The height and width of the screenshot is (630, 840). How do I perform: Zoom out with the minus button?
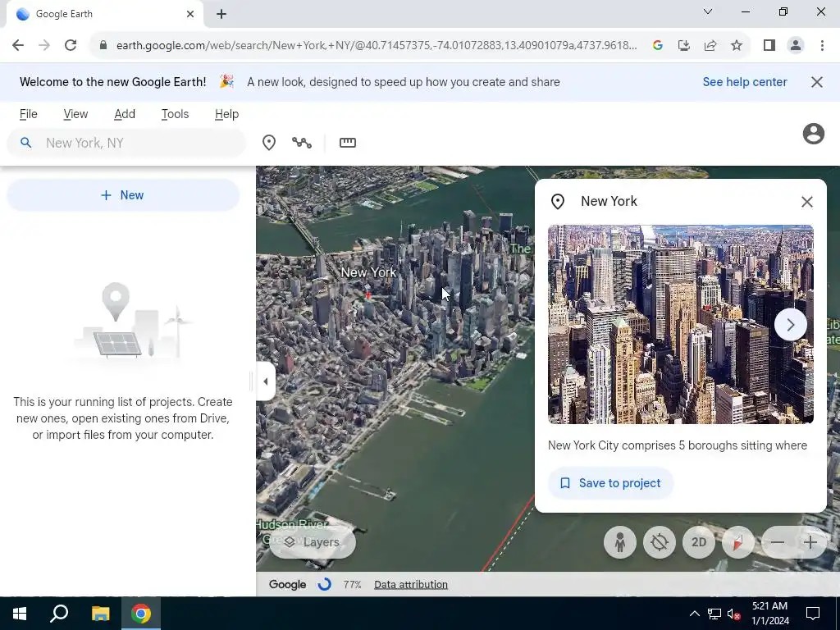[x=778, y=542]
